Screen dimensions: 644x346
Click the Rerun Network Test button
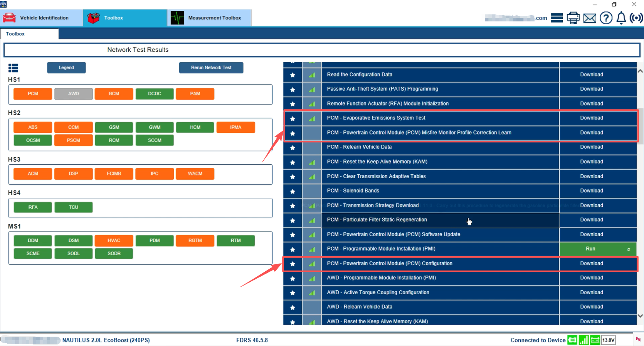click(x=211, y=68)
